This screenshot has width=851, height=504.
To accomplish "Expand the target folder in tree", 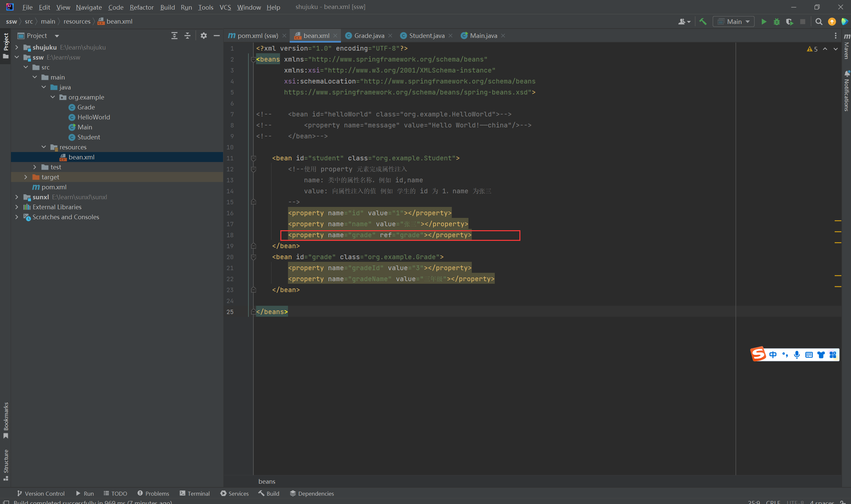I will point(26,177).
